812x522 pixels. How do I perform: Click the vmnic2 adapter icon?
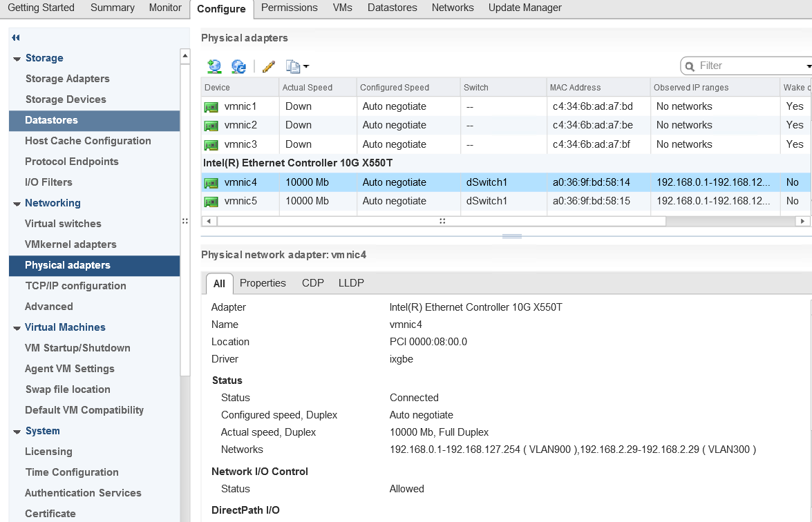pyautogui.click(x=211, y=126)
